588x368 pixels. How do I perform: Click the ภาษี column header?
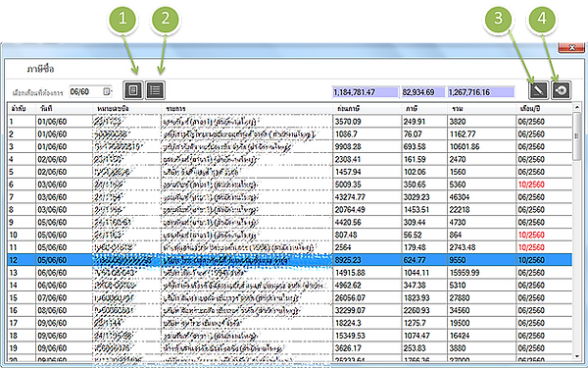424,109
